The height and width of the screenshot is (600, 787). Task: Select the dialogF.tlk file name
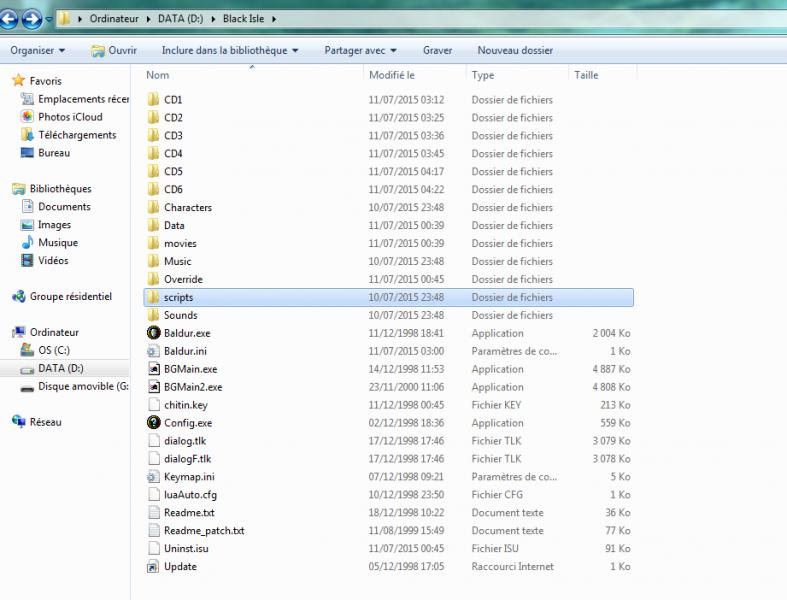click(x=187, y=459)
